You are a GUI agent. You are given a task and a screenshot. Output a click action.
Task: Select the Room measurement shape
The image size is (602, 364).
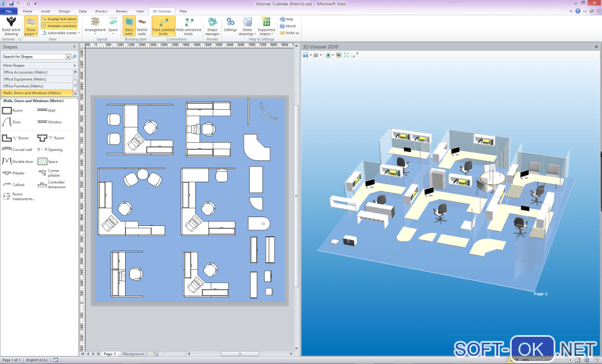coord(18,196)
